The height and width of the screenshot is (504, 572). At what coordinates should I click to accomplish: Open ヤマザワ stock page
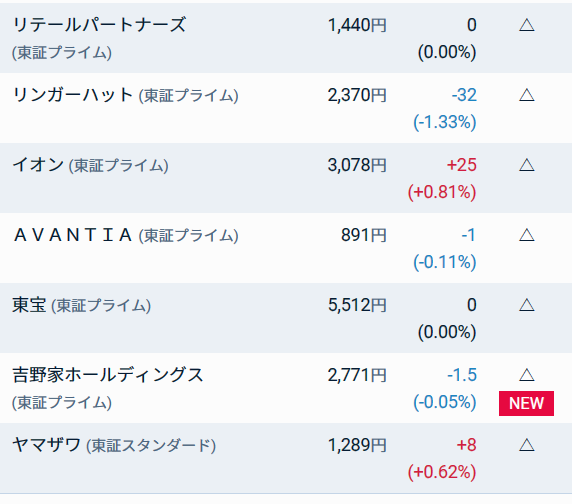tap(46, 445)
